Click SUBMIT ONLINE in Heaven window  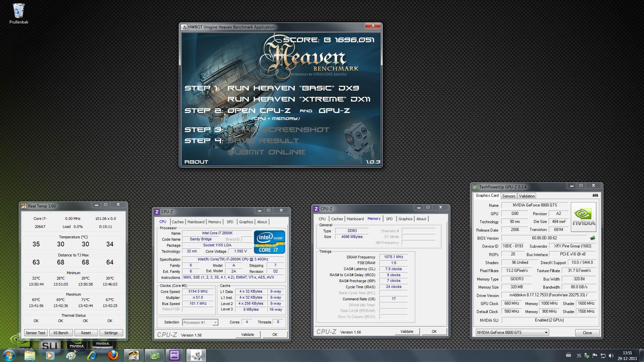(266, 152)
